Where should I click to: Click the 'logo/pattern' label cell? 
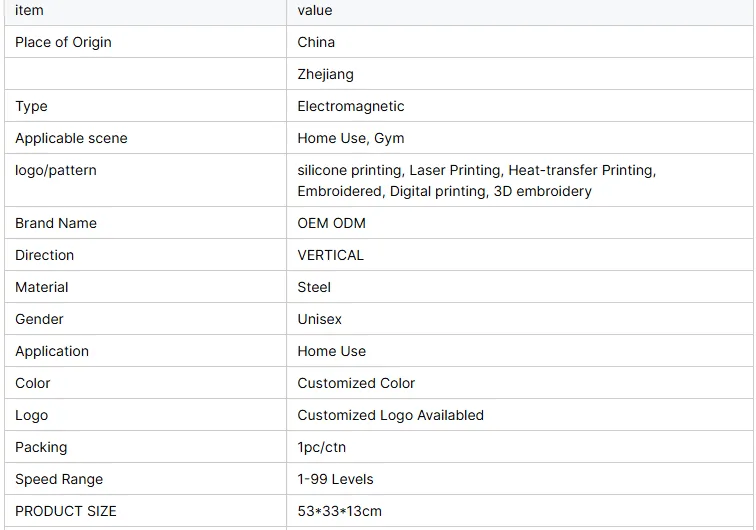click(x=145, y=180)
